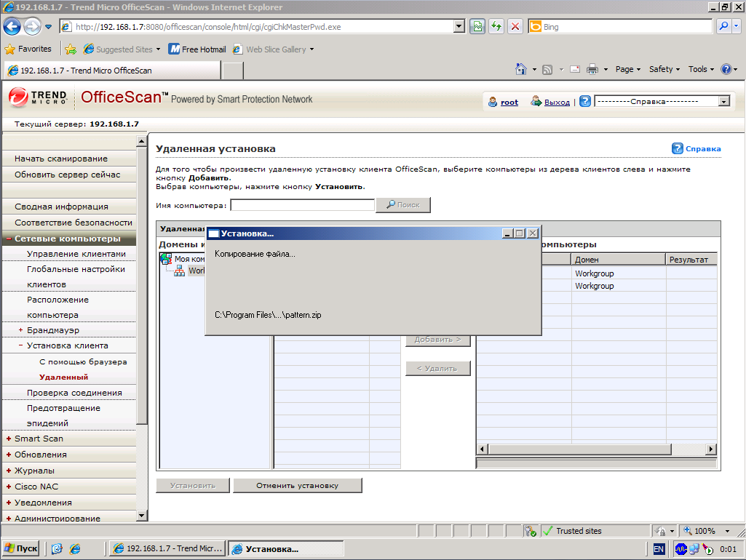Toggle Compatibility View icon
Viewport: 746px width, 560px height.
point(477,27)
